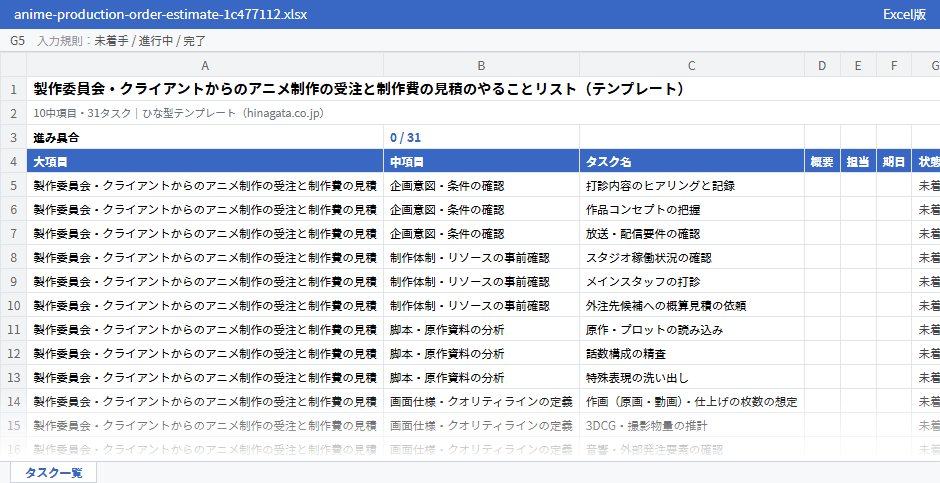The width and height of the screenshot is (940, 483).
Task: Click the Excel版 label in header
Action: 904,14
